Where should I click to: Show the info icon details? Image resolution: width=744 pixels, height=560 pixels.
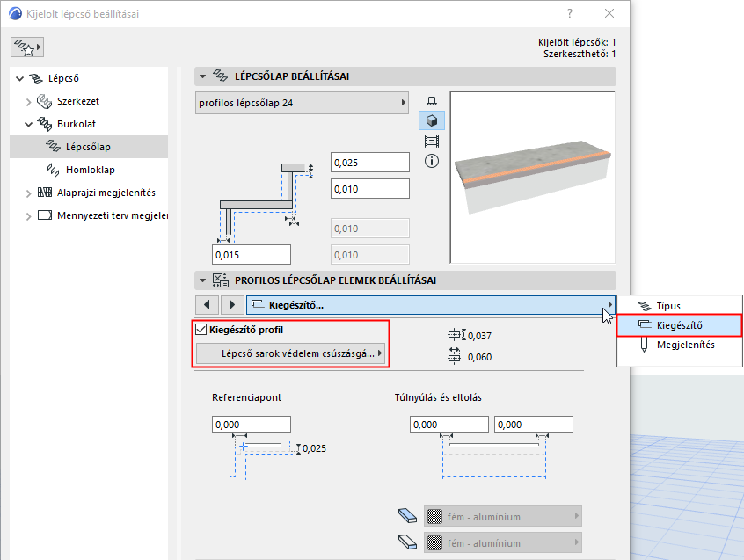pos(431,161)
